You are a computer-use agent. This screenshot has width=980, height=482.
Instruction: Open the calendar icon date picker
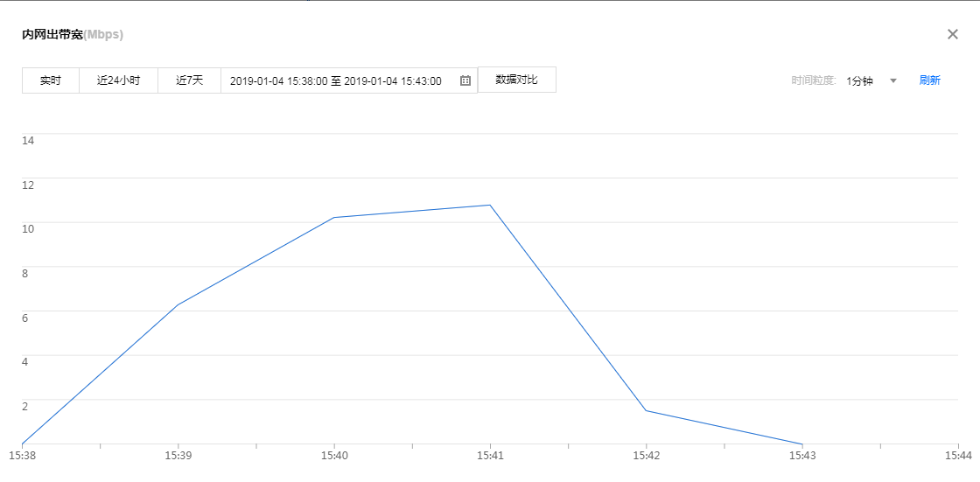465,80
